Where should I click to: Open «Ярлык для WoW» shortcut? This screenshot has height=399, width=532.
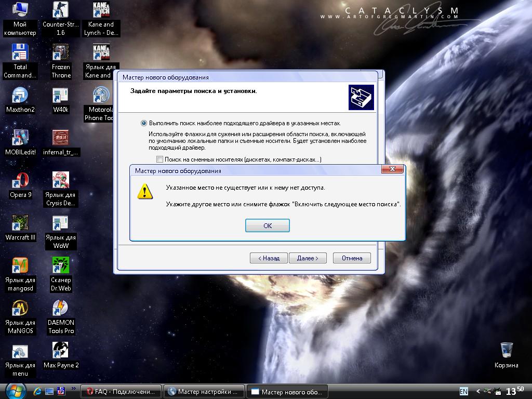click(x=60, y=232)
